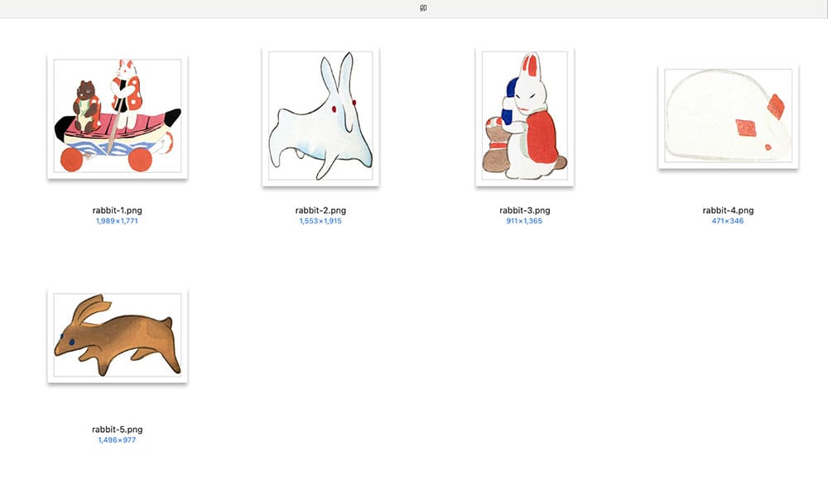The height and width of the screenshot is (504, 828).
Task: Click the 471×346 dimensions text
Action: 728,221
